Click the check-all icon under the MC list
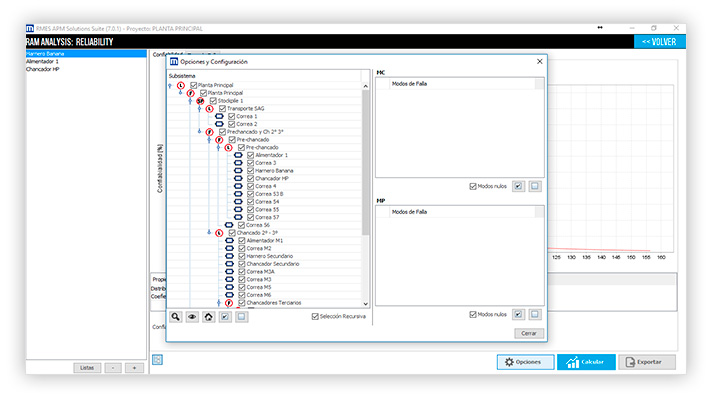 [x=518, y=186]
